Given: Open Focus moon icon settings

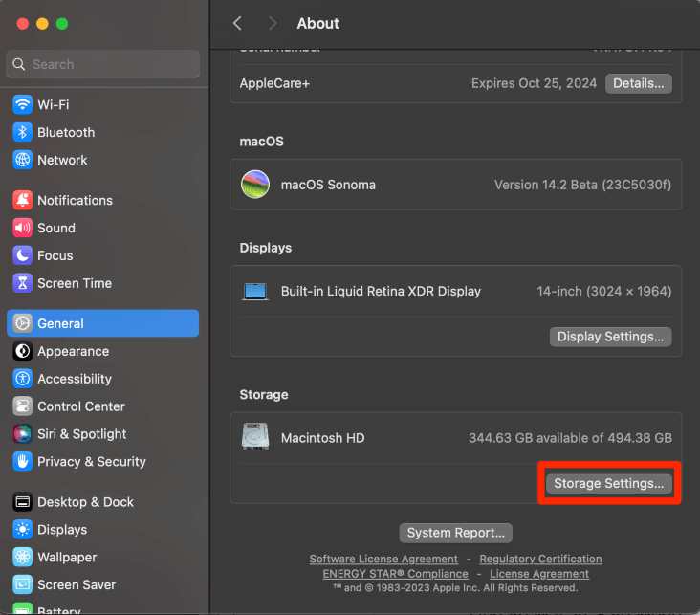Looking at the screenshot, I should pyautogui.click(x=22, y=255).
